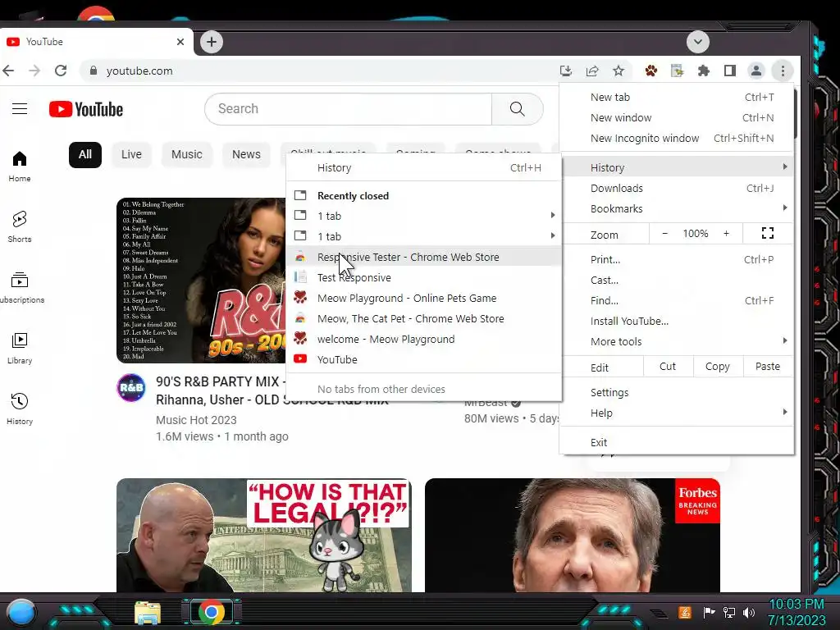Expand the Help submenu
This screenshot has height=630, width=840.
coord(676,413)
